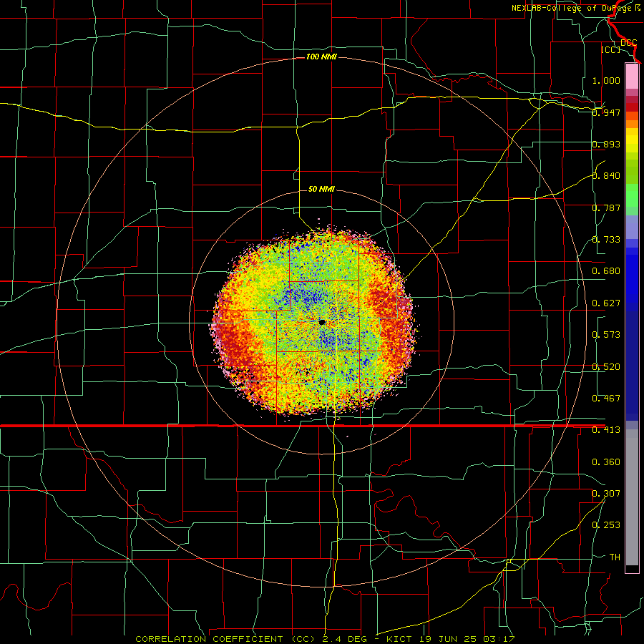Click the 0.627 legend value
This screenshot has width=644, height=644.
point(606,303)
